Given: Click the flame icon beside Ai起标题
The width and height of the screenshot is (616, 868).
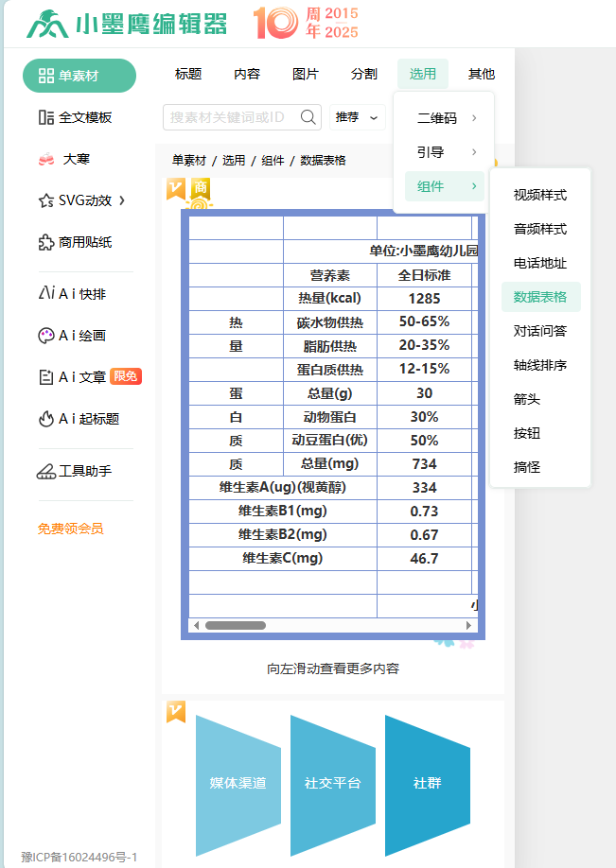Looking at the screenshot, I should 46,419.
